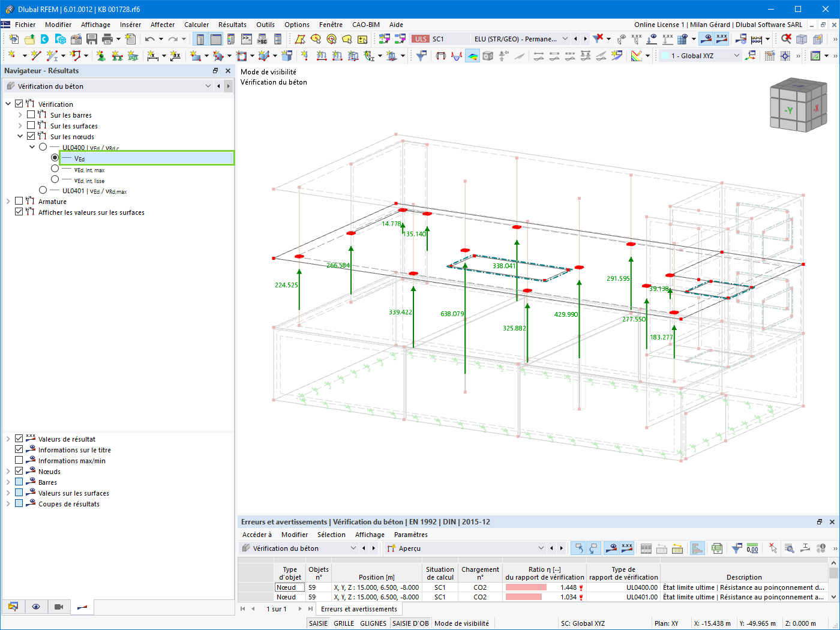Toggle the tables panel icon
This screenshot has width=840, height=630.
click(215, 39)
